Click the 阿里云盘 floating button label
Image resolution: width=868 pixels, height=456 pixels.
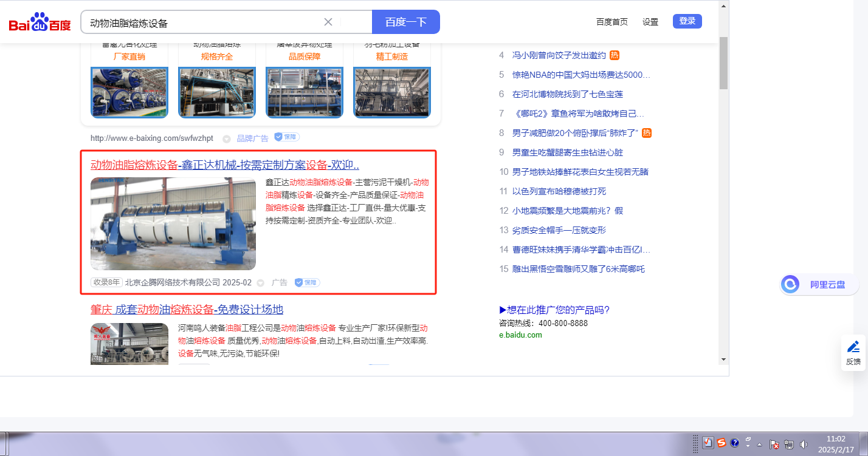coord(828,284)
